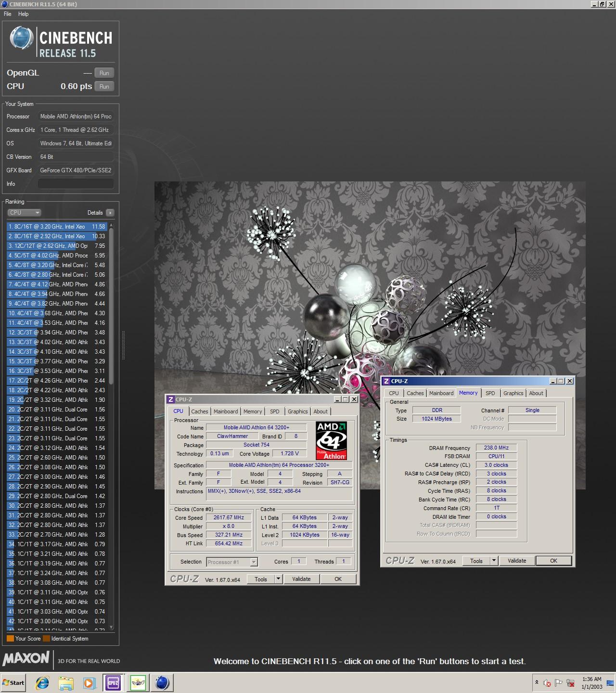Screen dimensions: 616x693
Task: Click the volume muted tray icon
Action: click(x=547, y=682)
